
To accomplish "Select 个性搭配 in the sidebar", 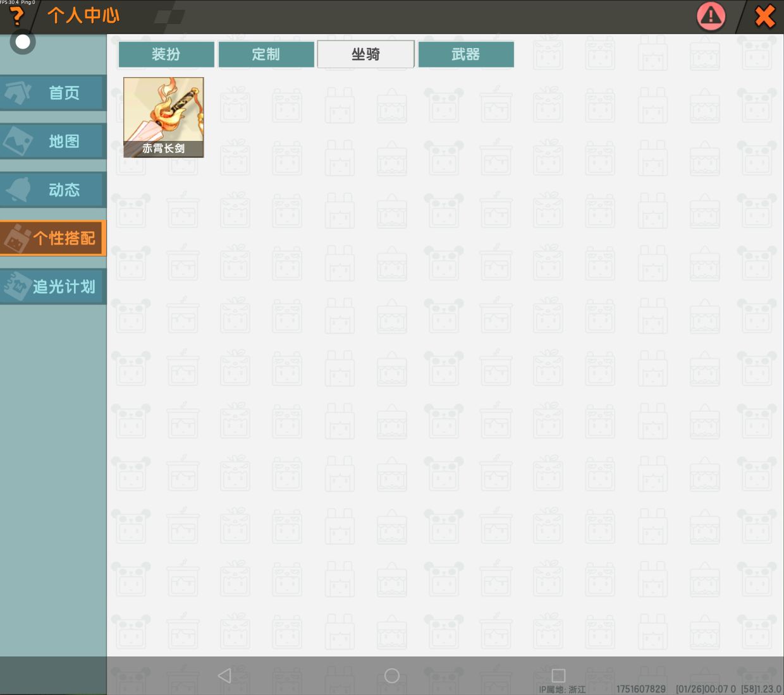I will [53, 238].
